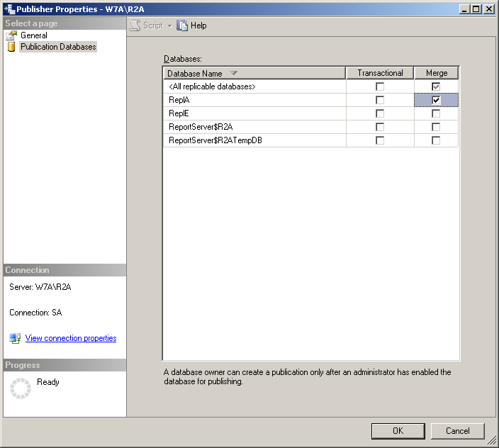Screen dimensions: 499x448
Task: Select the ReportServer$R2ATempDB database name
Action: click(215, 140)
